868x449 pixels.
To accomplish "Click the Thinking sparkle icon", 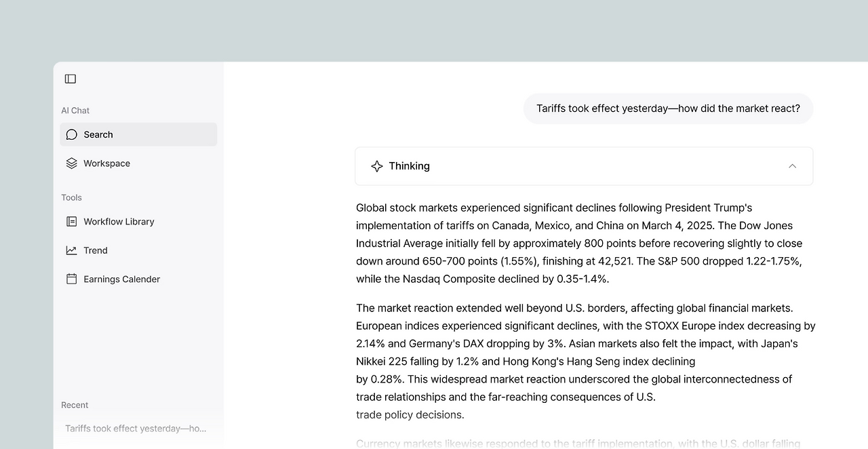I will point(377,166).
